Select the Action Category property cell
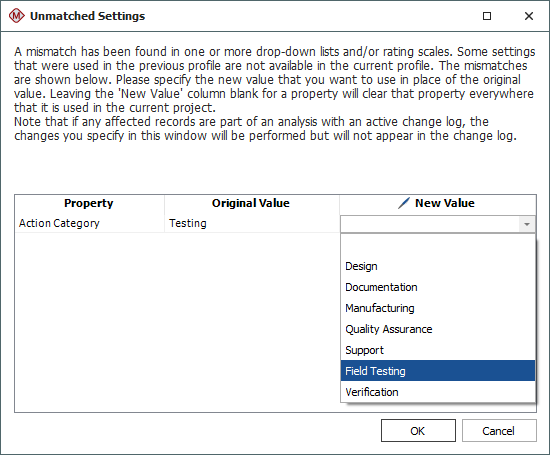Image resolution: width=550 pixels, height=455 pixels. click(89, 223)
